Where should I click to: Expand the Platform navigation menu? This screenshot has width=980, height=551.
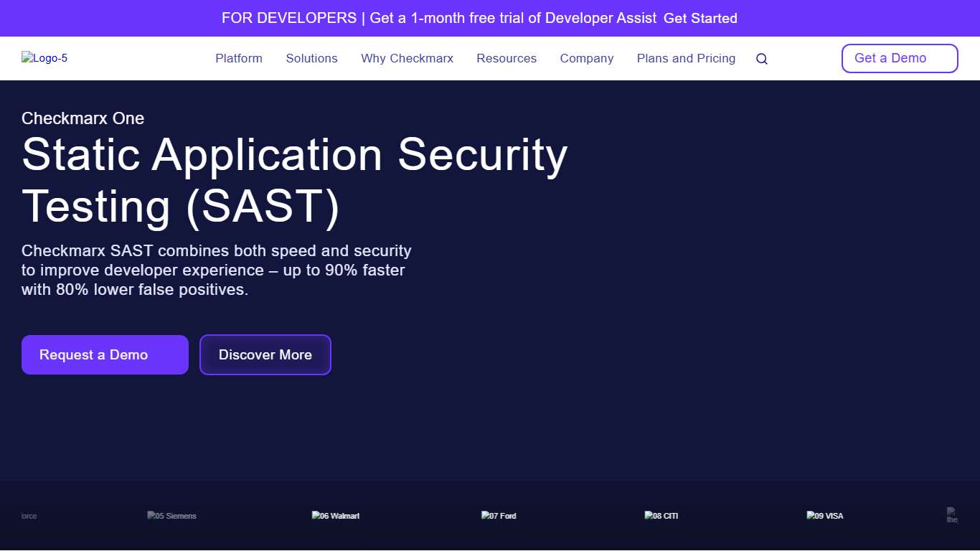[239, 58]
